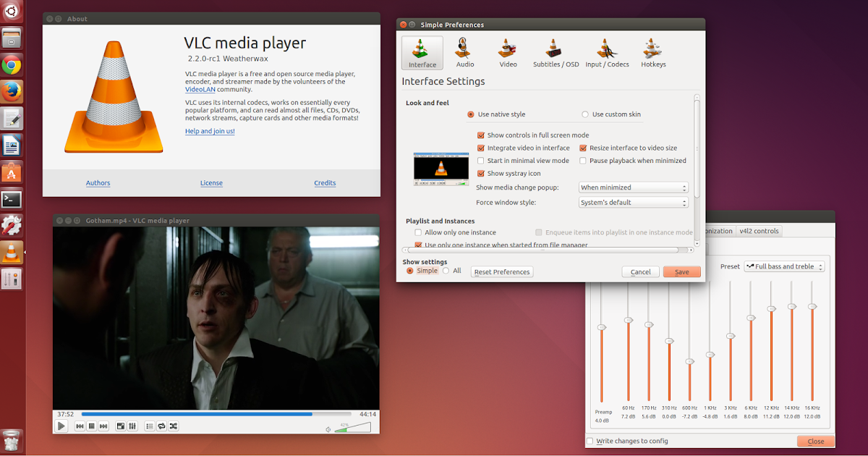
Task: Open LibreOffice Writer from launcher
Action: [x=12, y=145]
